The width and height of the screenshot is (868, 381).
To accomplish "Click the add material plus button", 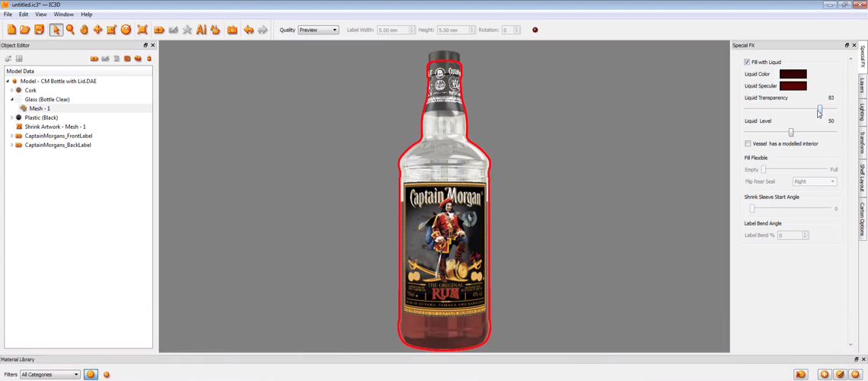I will [825, 374].
